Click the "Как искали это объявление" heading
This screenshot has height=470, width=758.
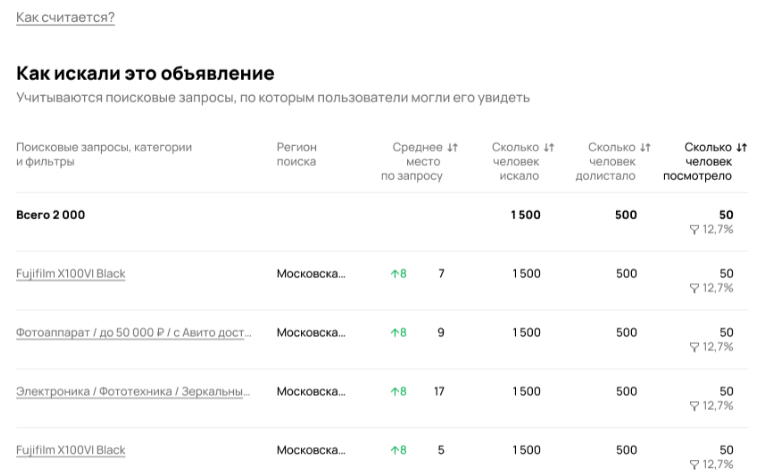pyautogui.click(x=145, y=73)
